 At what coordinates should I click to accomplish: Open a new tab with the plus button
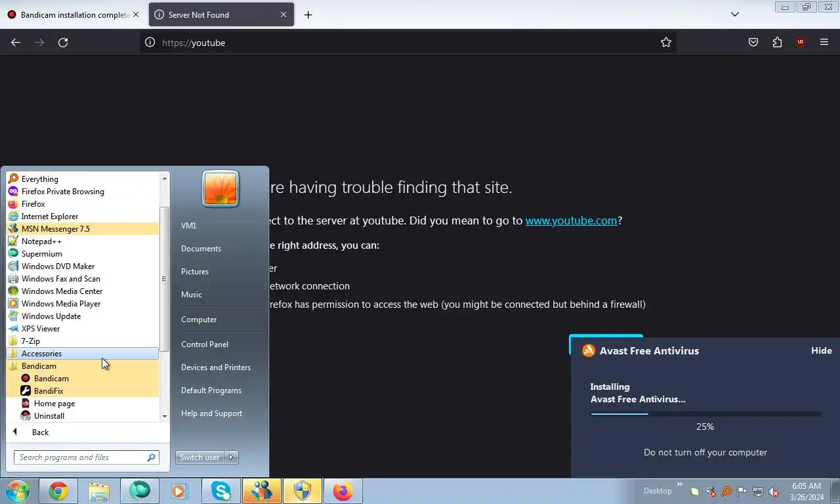pos(308,14)
